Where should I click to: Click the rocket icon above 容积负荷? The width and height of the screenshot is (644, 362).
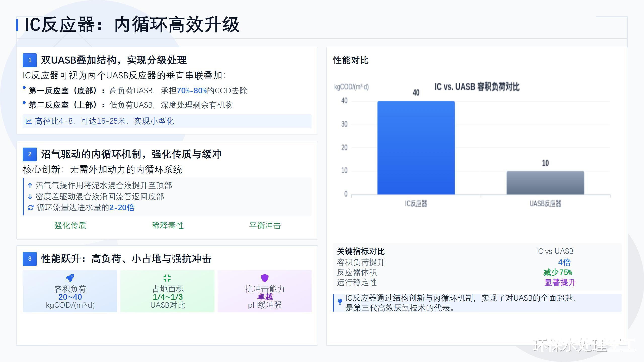[x=70, y=278]
